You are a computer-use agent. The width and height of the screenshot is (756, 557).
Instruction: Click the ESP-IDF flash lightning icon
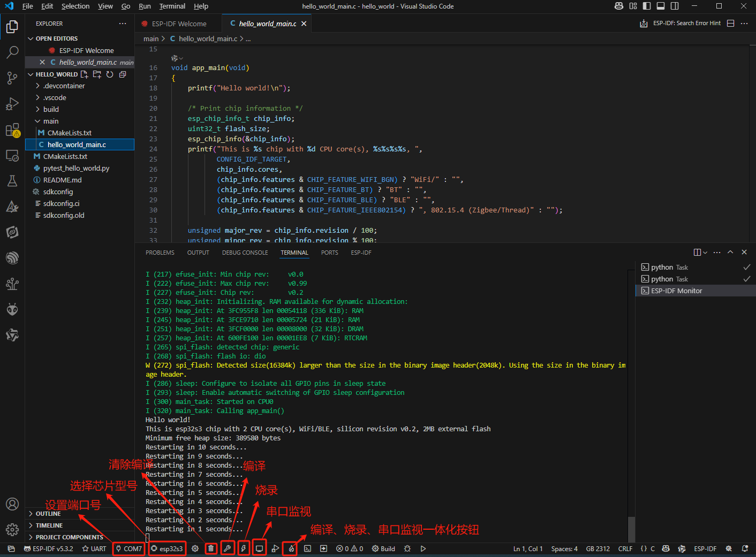point(243,548)
